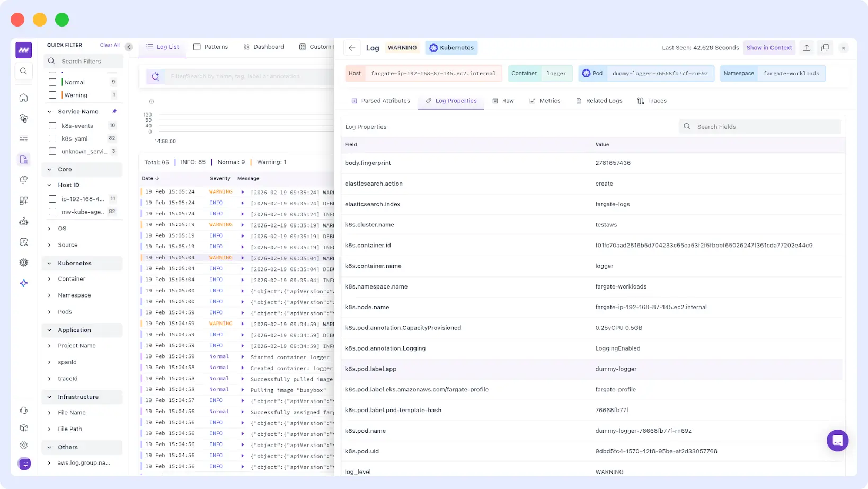Click the Search Filters input
This screenshot has height=489, width=868.
pos(83,61)
